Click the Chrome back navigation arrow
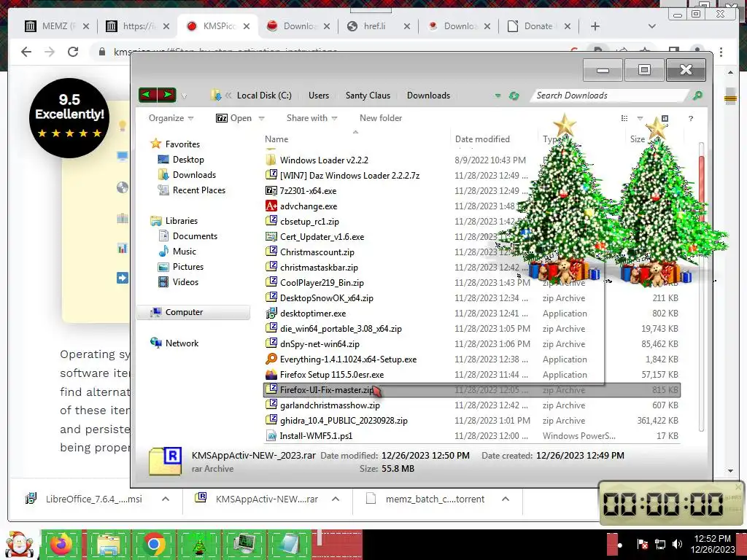This screenshot has width=747, height=560. (x=26, y=52)
